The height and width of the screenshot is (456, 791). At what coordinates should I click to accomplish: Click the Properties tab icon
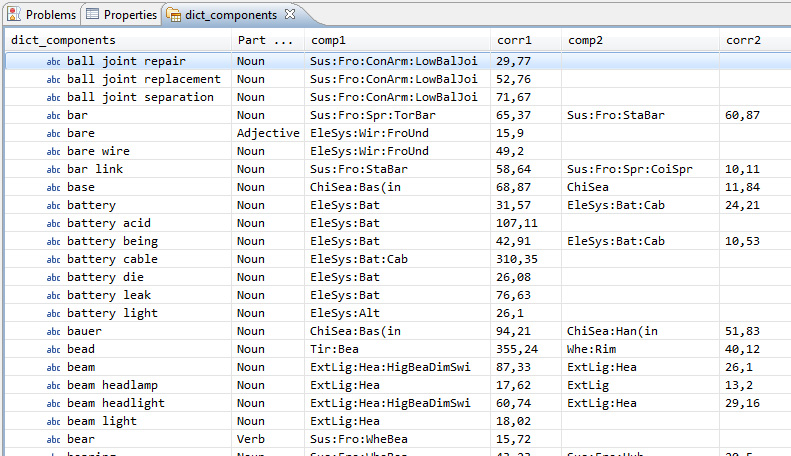[93, 15]
